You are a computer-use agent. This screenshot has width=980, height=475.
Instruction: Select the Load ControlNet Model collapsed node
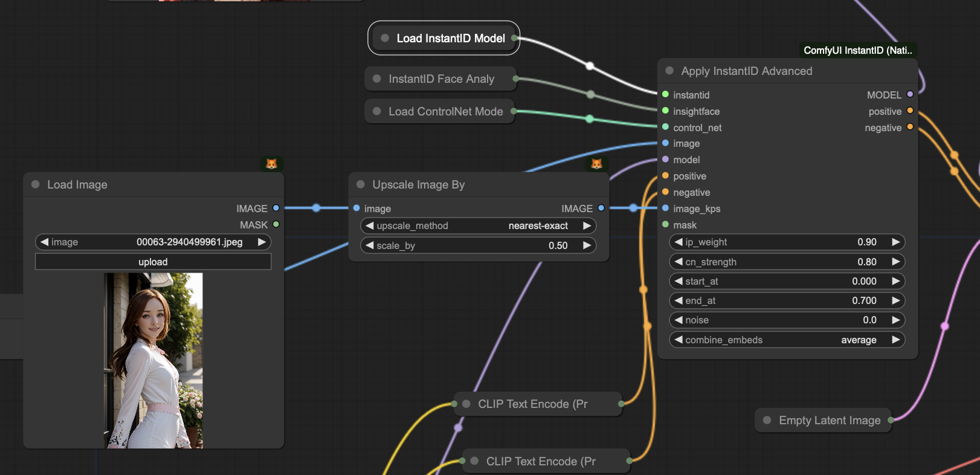pyautogui.click(x=440, y=111)
